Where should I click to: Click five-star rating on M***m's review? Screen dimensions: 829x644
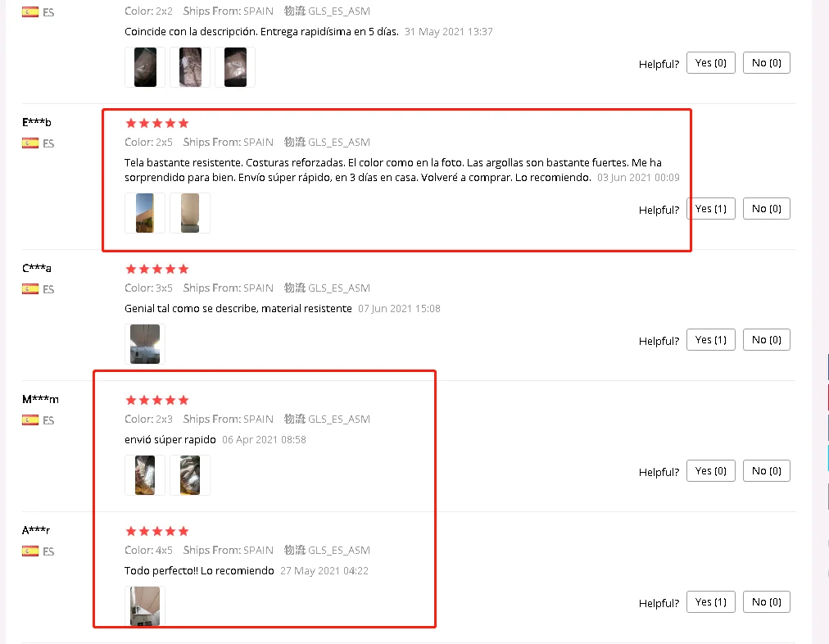[157, 401]
